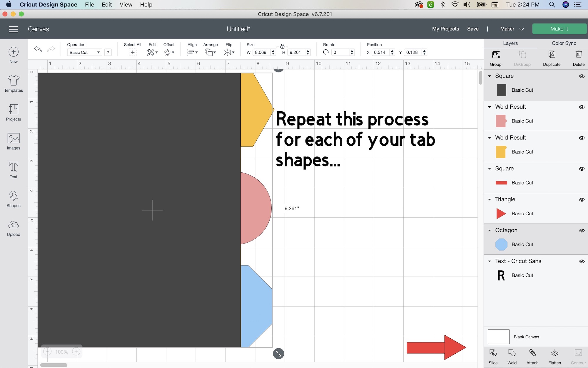This screenshot has height=368, width=588.
Task: Open the Wi-Fi menu bar icon
Action: [455, 4]
